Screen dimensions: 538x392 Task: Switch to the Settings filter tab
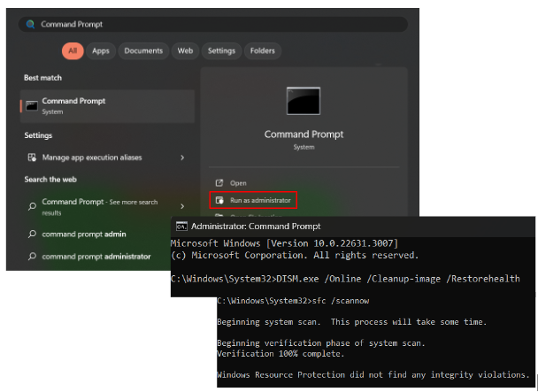[221, 50]
